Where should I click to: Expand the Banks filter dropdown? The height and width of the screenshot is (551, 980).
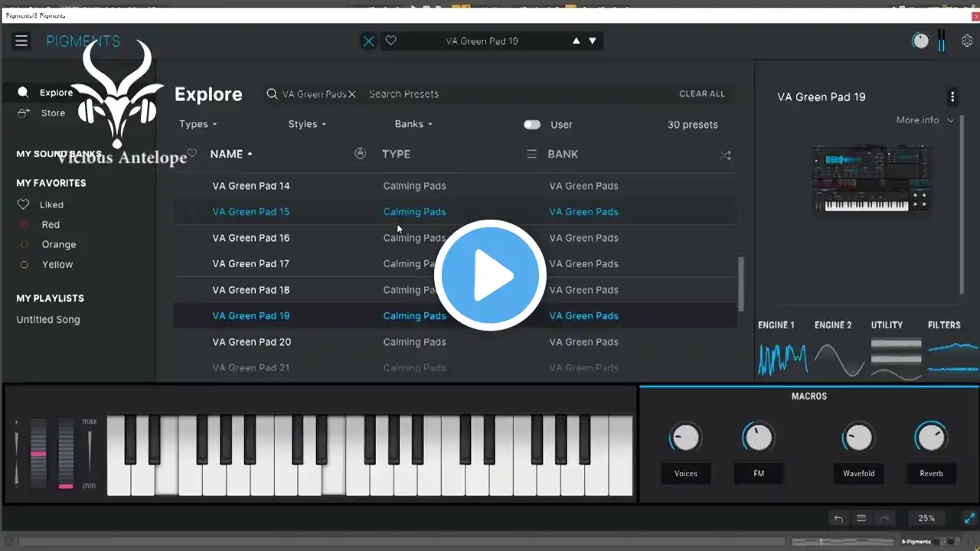[x=413, y=124]
